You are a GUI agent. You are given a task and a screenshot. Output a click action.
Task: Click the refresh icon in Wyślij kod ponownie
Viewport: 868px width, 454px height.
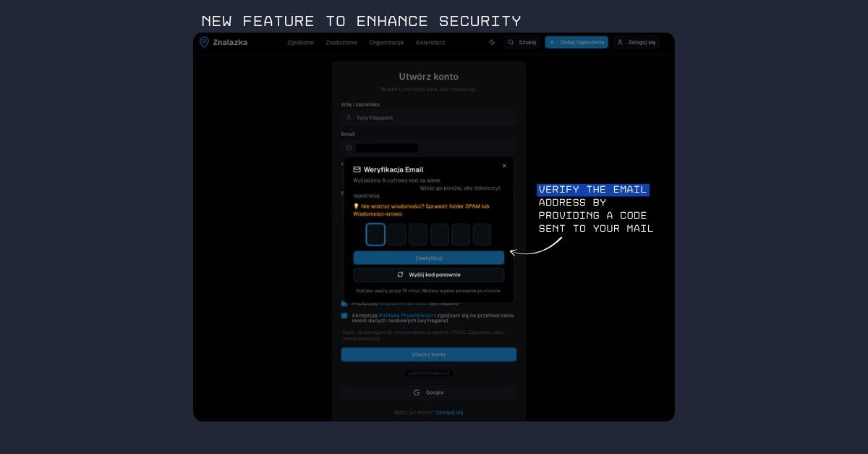pos(401,274)
